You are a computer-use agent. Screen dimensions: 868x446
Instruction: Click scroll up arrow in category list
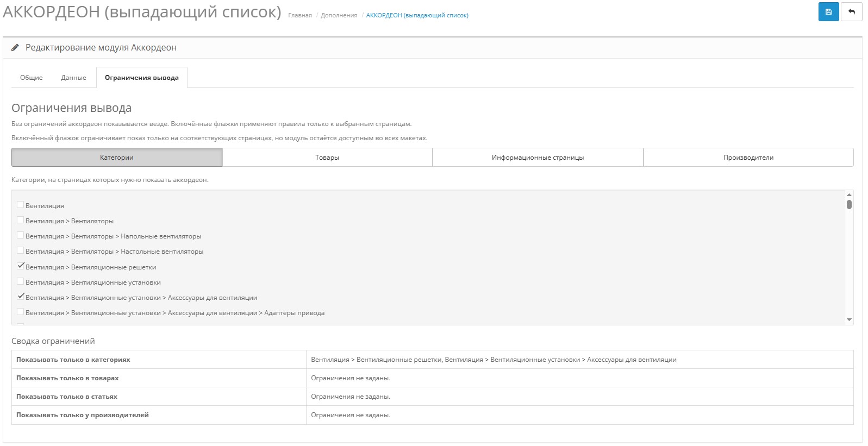point(849,194)
